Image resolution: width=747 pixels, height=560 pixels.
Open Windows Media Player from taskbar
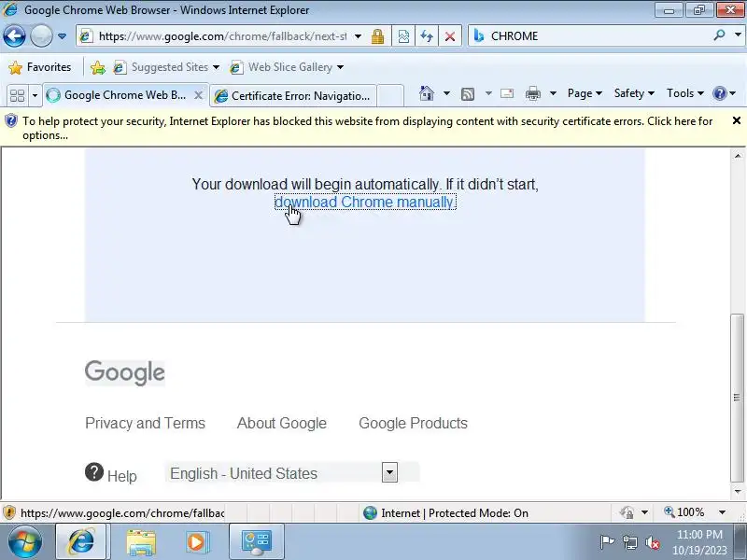point(196,542)
